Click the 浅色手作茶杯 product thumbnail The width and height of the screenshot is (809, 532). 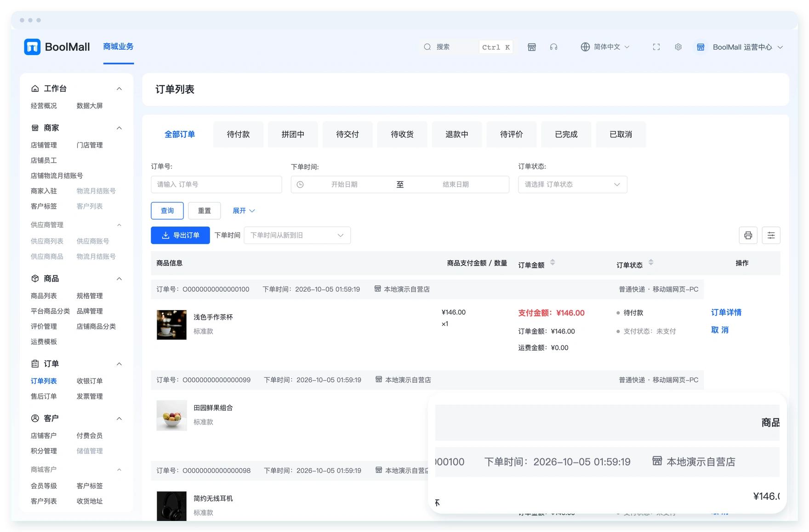point(171,325)
